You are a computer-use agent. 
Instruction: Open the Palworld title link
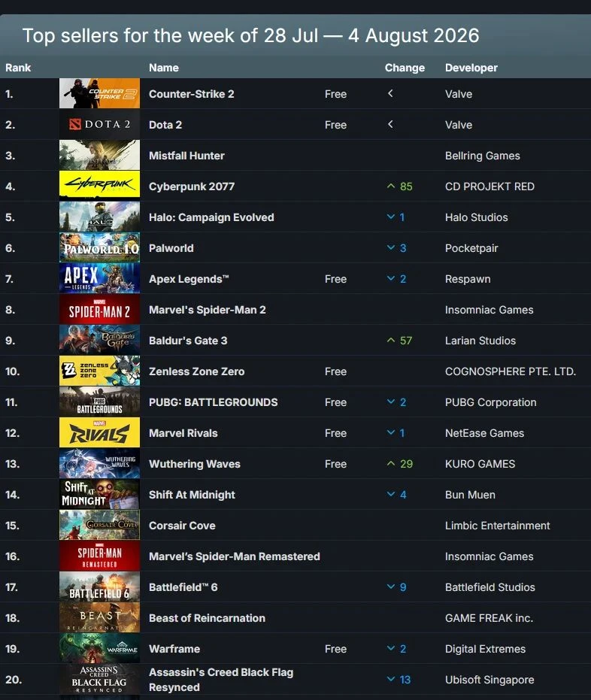[171, 248]
